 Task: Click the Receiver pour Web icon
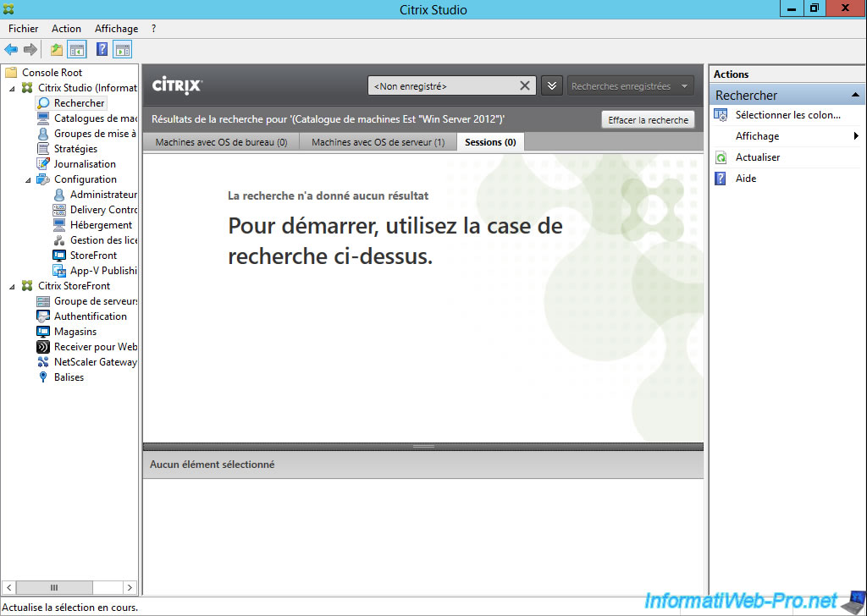coord(43,347)
